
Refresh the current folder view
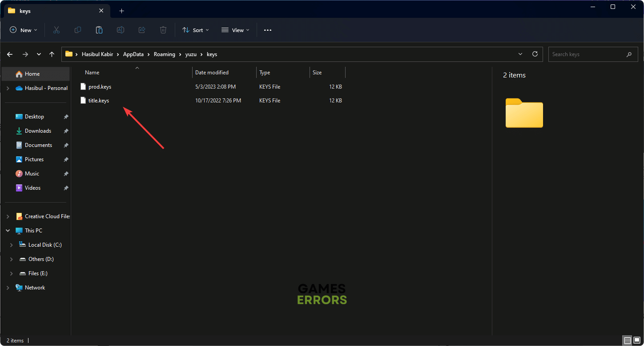(x=535, y=54)
